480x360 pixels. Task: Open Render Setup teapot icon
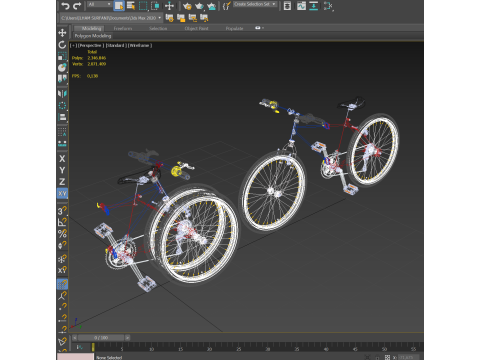[x=187, y=6]
